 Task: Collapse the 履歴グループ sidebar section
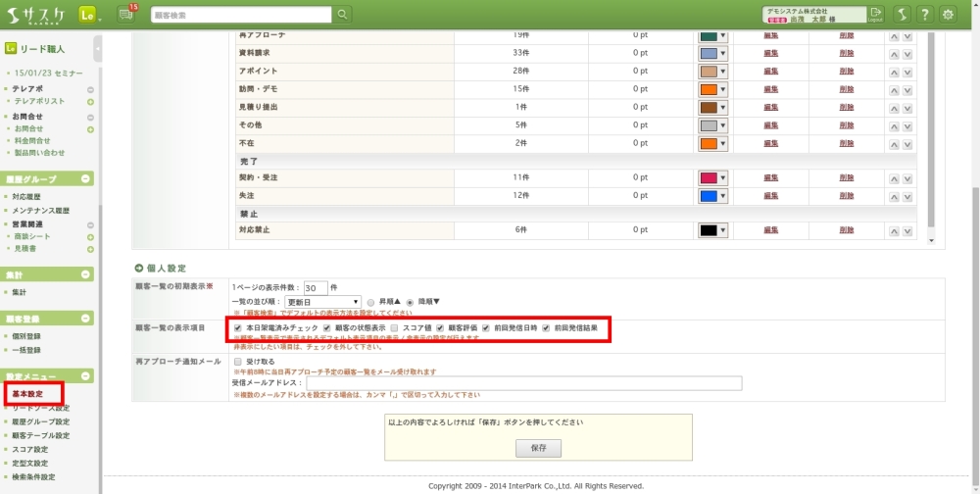(x=86, y=179)
